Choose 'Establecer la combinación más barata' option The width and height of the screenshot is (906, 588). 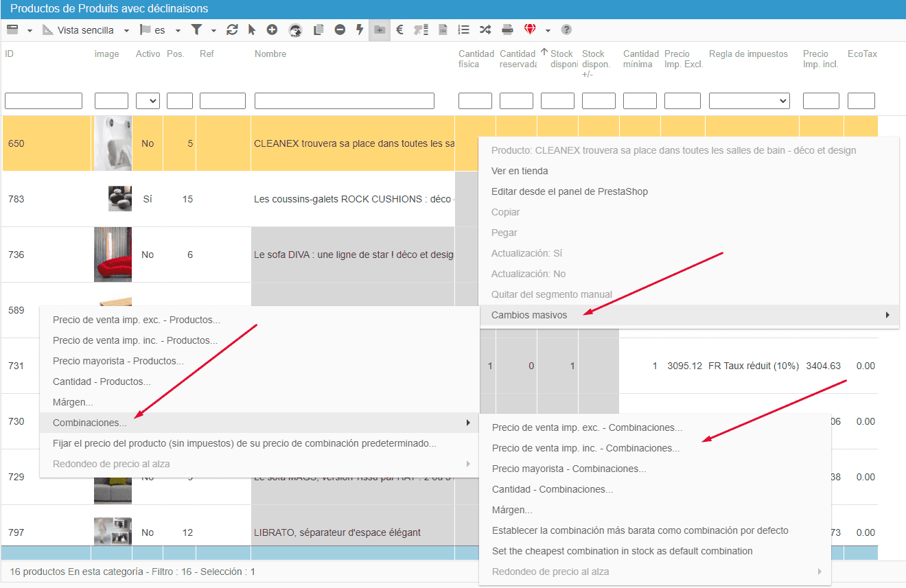tap(640, 530)
